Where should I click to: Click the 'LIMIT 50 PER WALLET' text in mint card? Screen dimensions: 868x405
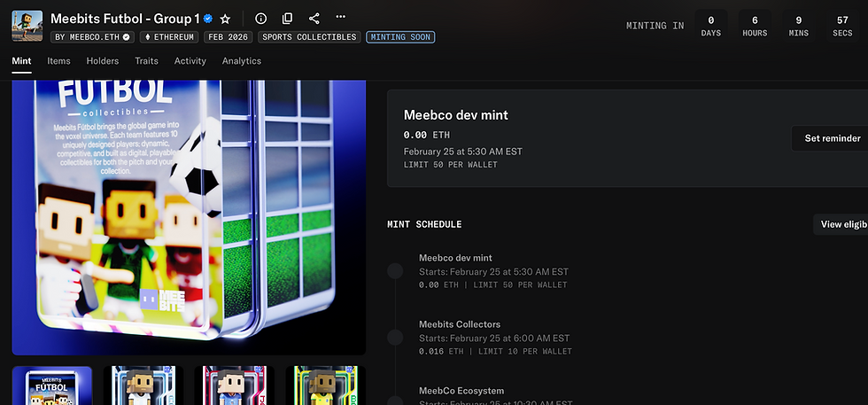point(451,165)
